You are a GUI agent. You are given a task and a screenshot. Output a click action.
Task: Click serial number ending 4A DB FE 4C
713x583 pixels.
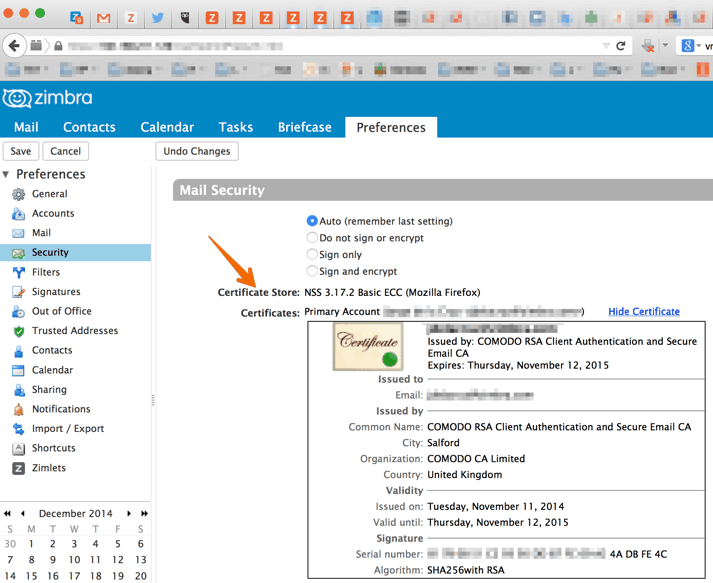[547, 554]
